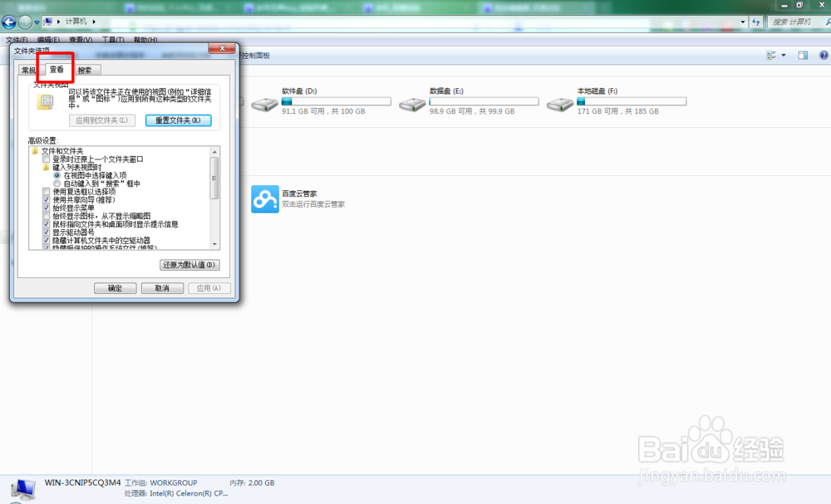Click the refresh button beside address bar
The height and width of the screenshot is (504, 831).
click(755, 22)
